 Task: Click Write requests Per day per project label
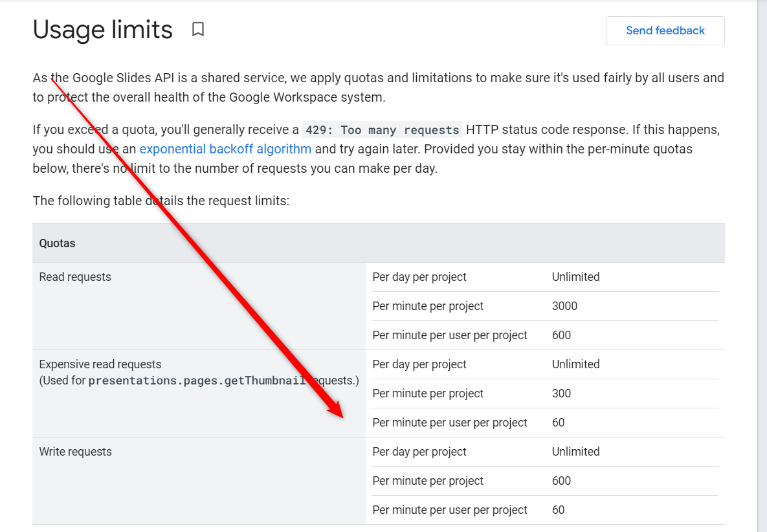[419, 452]
